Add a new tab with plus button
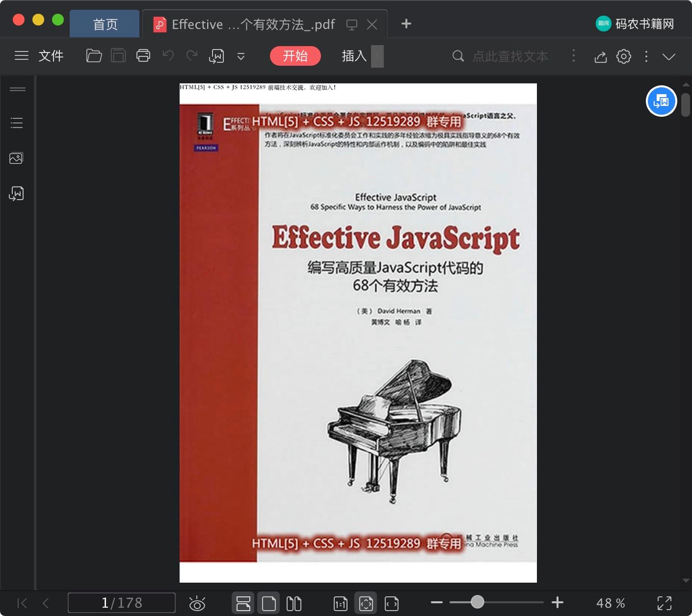The height and width of the screenshot is (616, 692). 406,24
